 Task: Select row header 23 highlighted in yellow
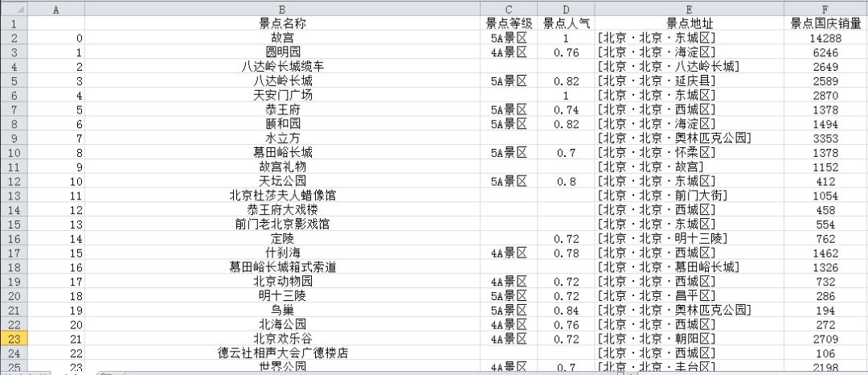point(14,339)
